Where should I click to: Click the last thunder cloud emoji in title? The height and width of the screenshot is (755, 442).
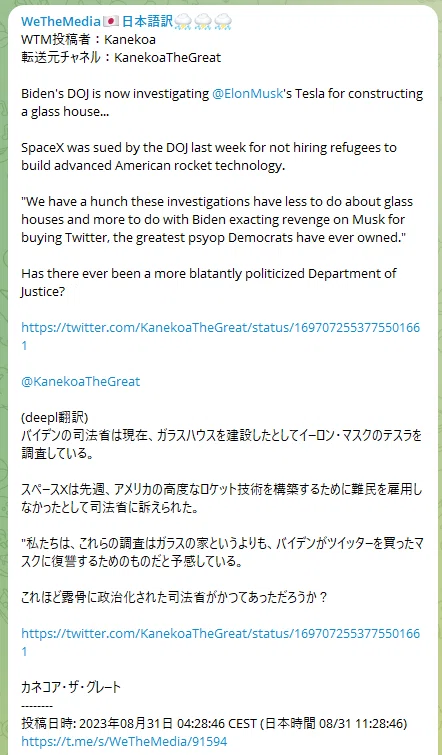223,22
